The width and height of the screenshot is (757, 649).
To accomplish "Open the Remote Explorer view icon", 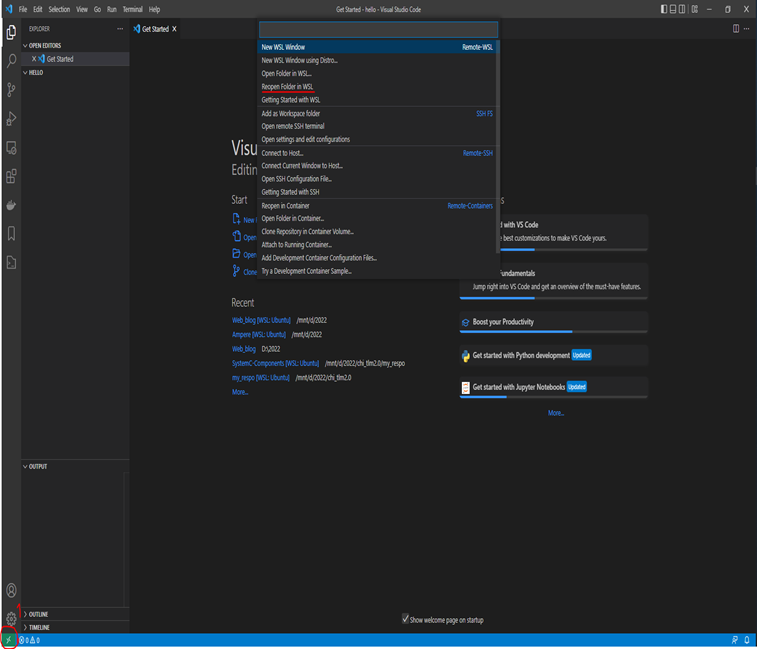I will point(11,148).
